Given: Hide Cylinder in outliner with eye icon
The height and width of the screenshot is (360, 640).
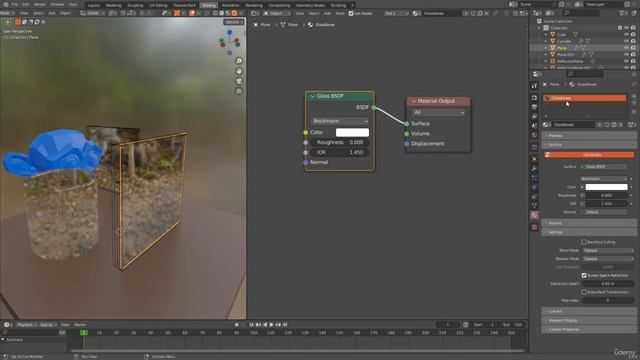Looking at the screenshot, I should point(627,41).
